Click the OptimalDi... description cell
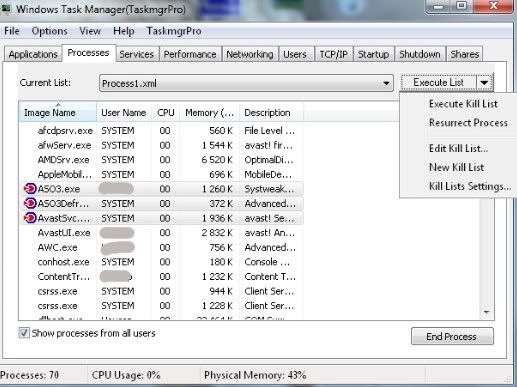The image size is (517, 387). (x=269, y=160)
